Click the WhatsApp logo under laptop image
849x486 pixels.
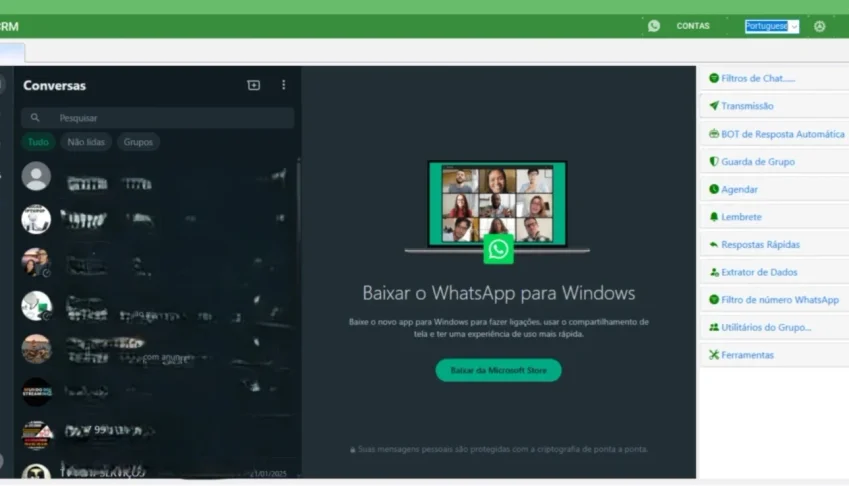(x=498, y=249)
